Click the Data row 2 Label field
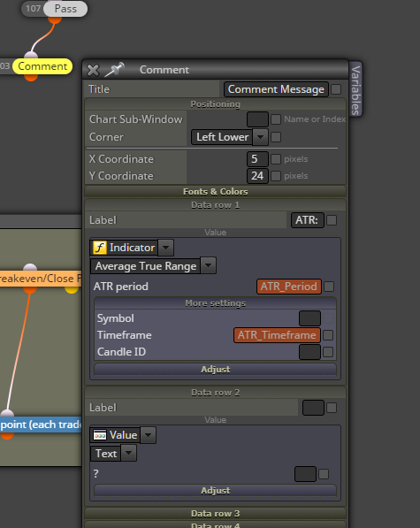Screen dimensions: 420x528 pyautogui.click(x=313, y=408)
